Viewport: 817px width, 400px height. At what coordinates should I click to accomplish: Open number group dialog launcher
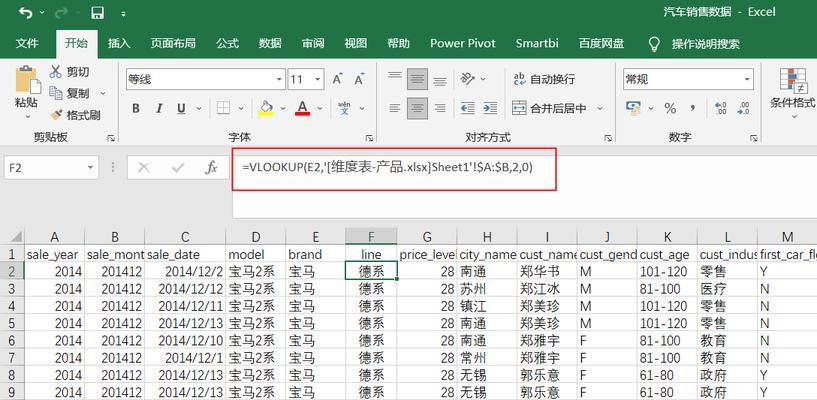(753, 138)
